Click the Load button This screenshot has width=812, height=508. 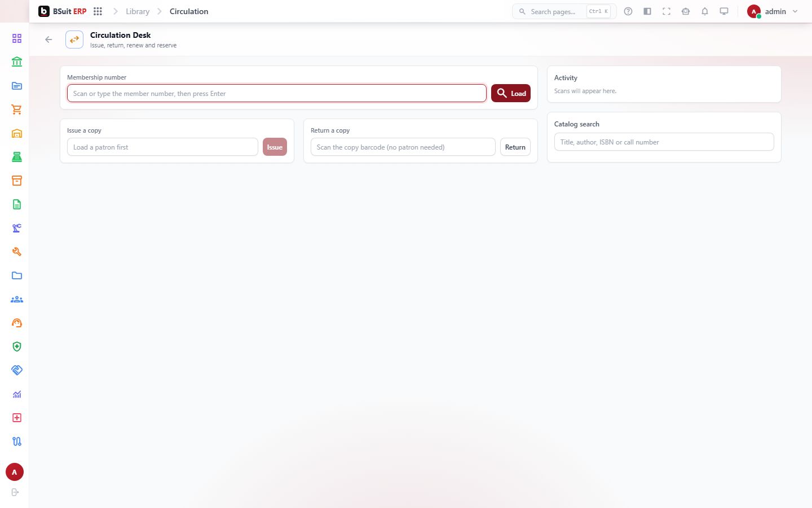511,93
